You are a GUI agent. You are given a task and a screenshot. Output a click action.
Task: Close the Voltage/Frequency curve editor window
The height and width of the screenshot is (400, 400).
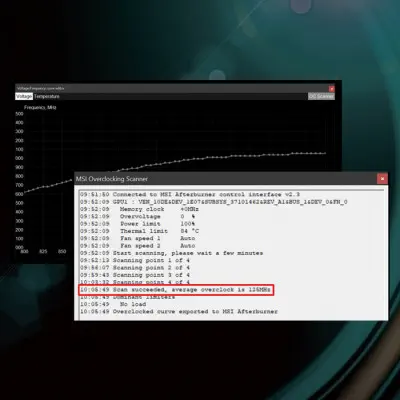click(x=331, y=89)
